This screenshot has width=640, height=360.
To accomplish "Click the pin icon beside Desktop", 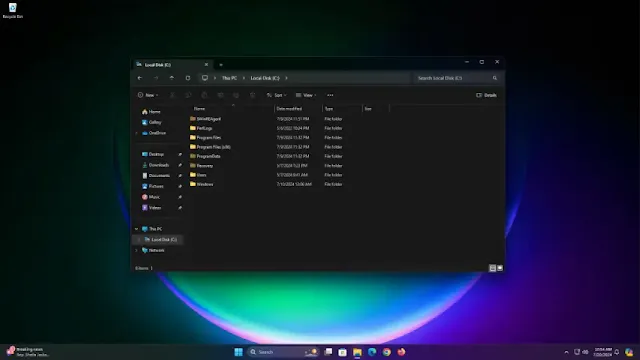I will (180, 154).
